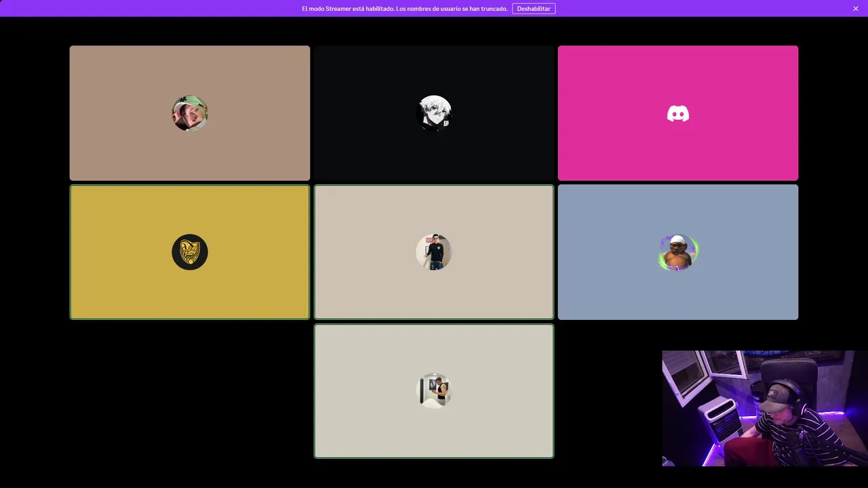This screenshot has width=868, height=488.
Task: Select the gold emblem avatar in yellow tile
Action: coord(190,252)
